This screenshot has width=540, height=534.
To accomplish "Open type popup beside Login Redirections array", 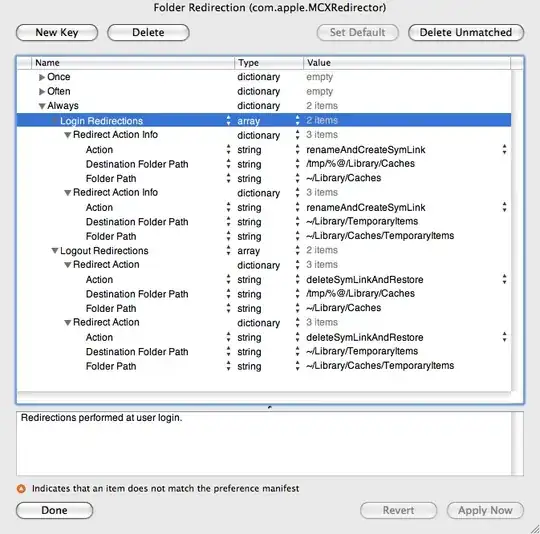I will coord(298,121).
